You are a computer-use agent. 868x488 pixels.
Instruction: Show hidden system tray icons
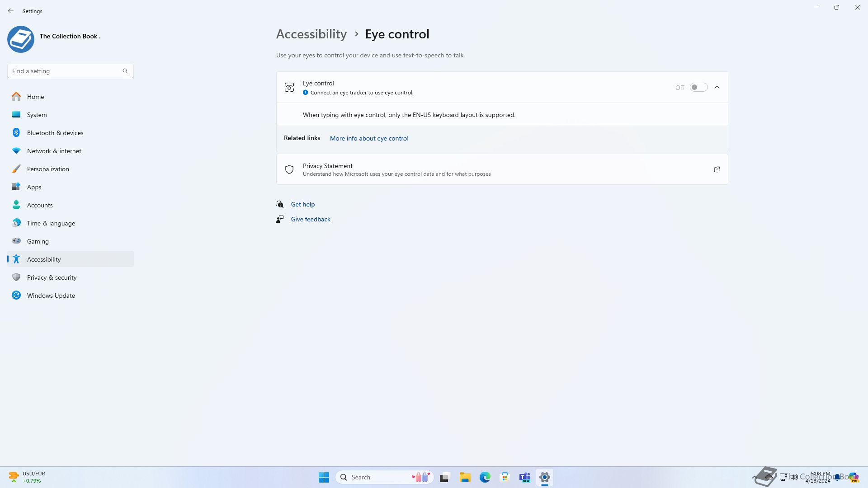pyautogui.click(x=754, y=477)
